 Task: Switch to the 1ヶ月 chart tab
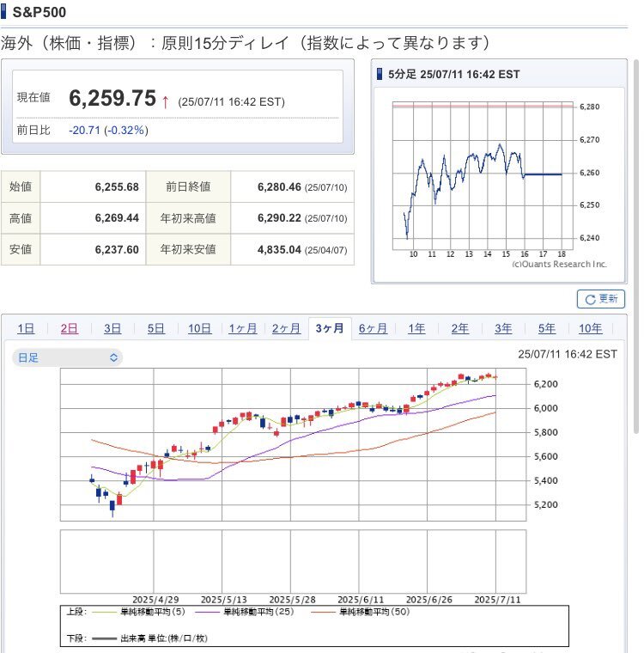pos(243,328)
